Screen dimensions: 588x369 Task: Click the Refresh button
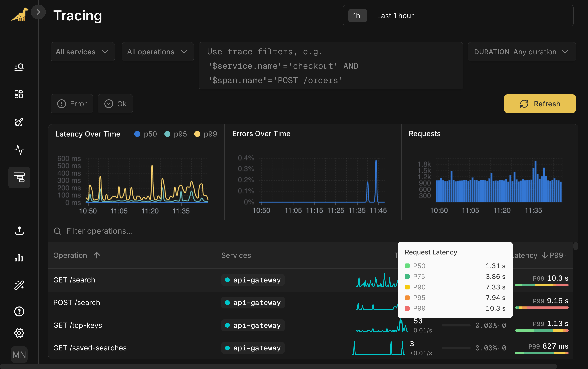(x=540, y=104)
